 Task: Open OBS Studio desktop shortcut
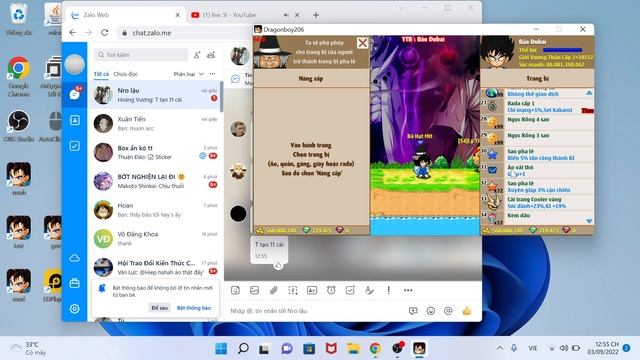[x=18, y=126]
